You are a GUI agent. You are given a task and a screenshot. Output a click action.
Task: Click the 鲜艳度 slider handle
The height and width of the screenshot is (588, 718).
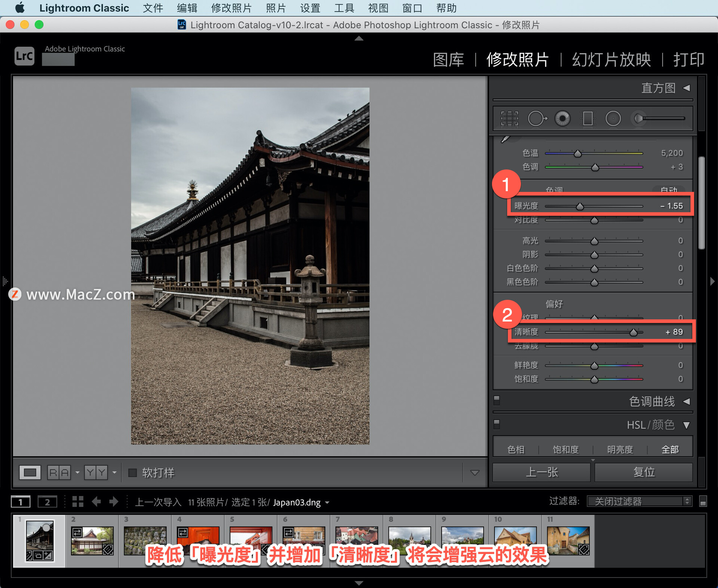(594, 366)
